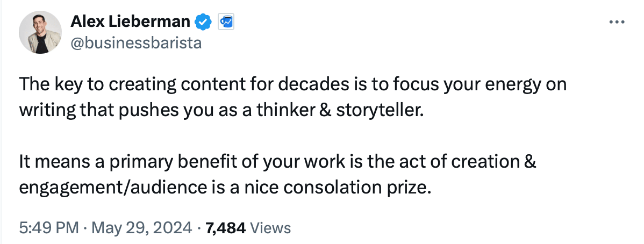Click the 7,484 view count number

[225, 228]
